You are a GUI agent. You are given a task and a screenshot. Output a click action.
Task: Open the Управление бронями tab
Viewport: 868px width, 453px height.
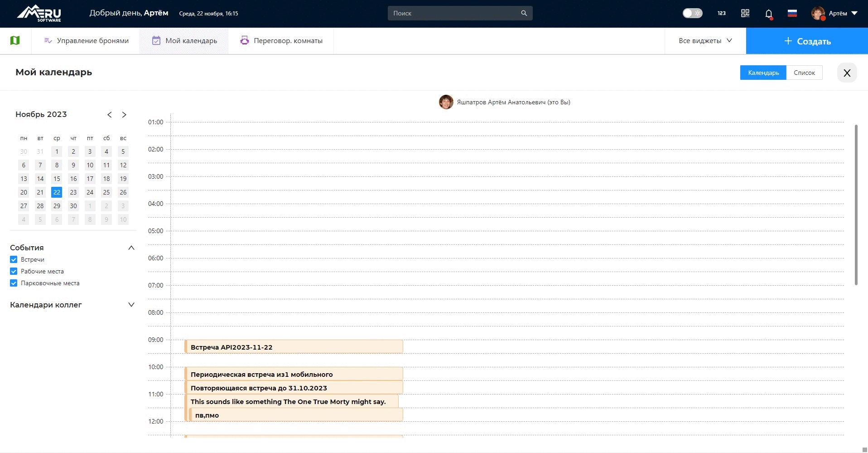(86, 41)
